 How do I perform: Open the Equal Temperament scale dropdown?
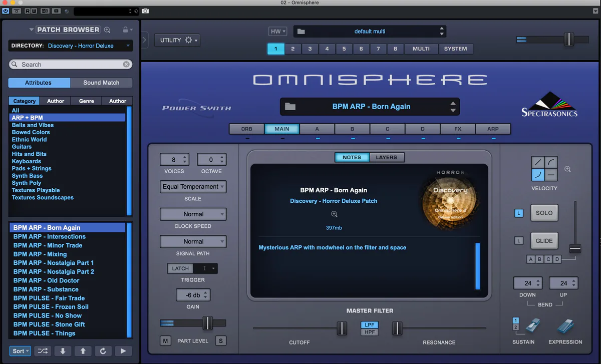click(x=193, y=187)
